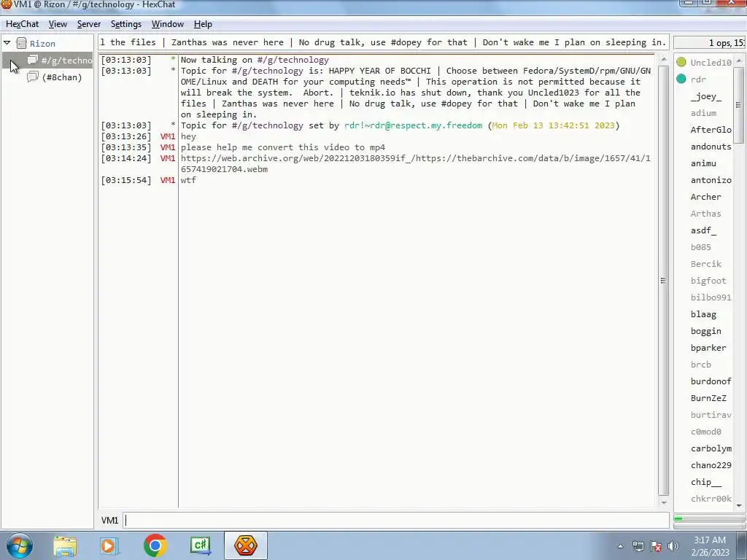Select user brcb in user list

(x=700, y=365)
